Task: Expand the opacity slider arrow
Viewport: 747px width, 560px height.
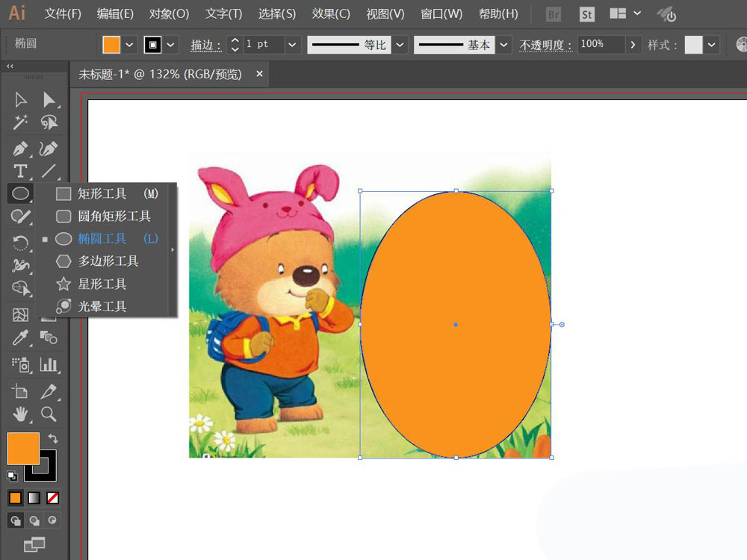Action: point(633,45)
